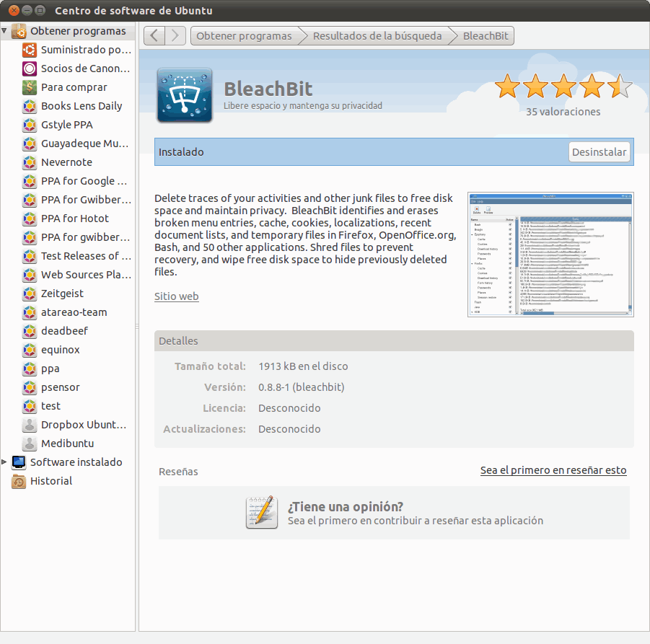Click the pencil notepad review icon

(x=261, y=512)
